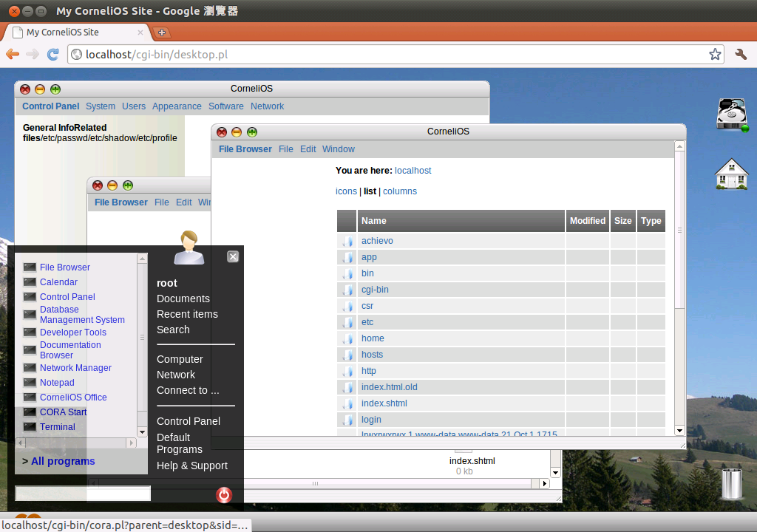The width and height of the screenshot is (757, 532).
Task: Click the icon beside Notepad program
Action: 30,383
